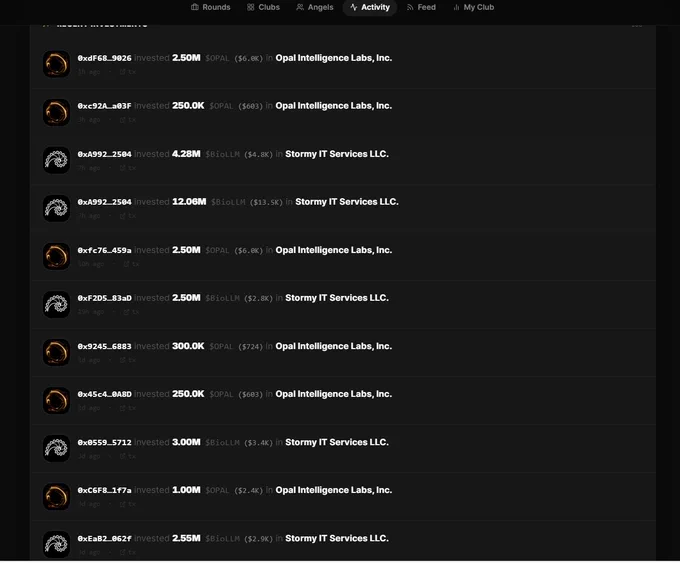The image size is (680, 563).
Task: Switch to the Clubs tab
Action: (x=263, y=7)
